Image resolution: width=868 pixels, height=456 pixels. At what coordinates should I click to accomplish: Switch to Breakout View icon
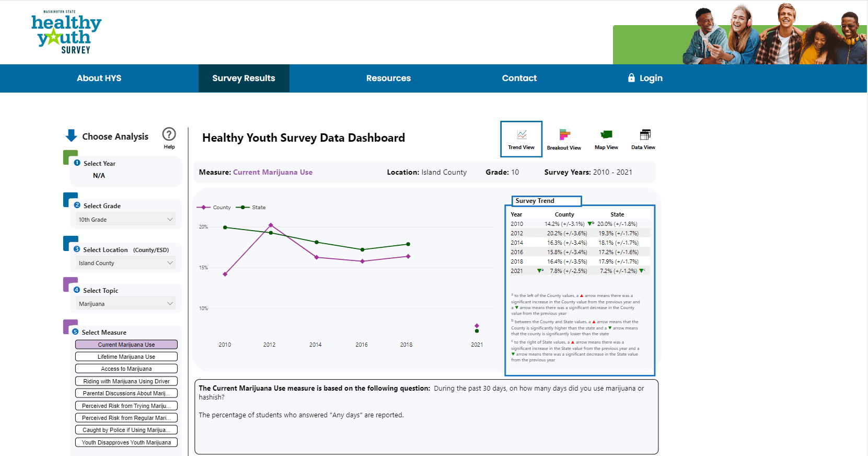tap(564, 135)
